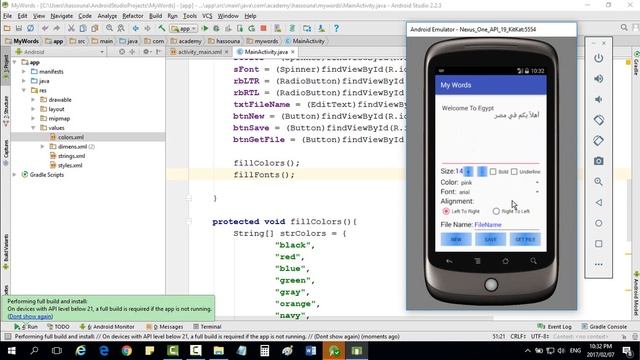This screenshot has height=360, width=640.
Task: Tap the size increase blue button
Action: [x=468, y=171]
